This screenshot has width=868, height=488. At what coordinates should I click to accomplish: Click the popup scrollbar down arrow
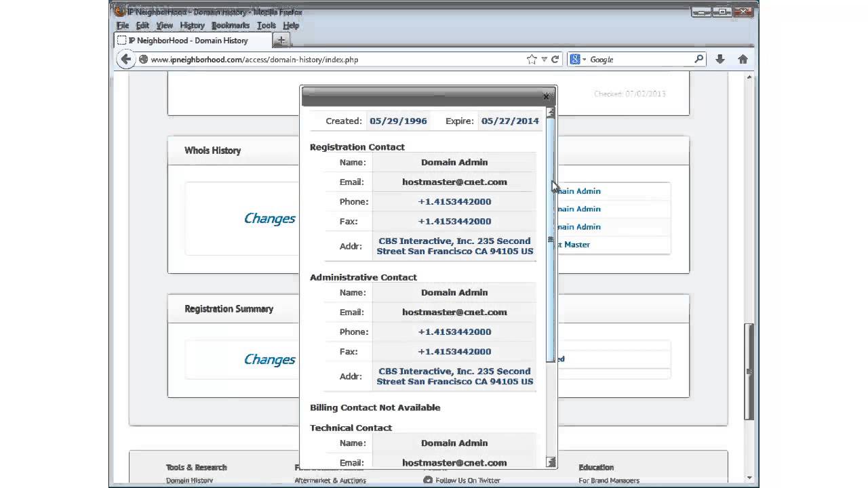coord(551,462)
